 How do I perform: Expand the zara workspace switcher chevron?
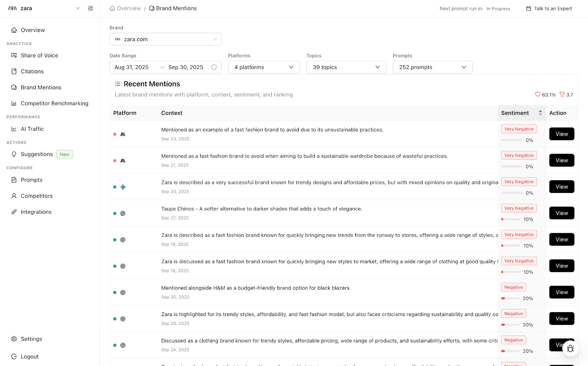[x=78, y=8]
